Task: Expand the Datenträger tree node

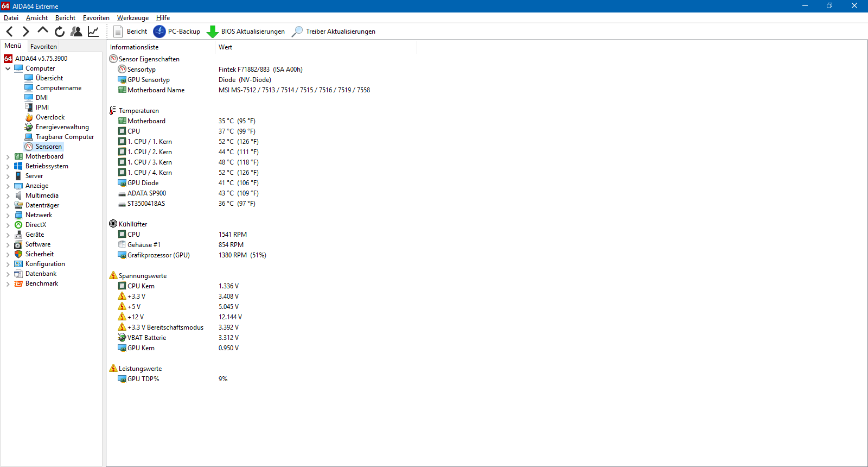Action: [x=8, y=205]
